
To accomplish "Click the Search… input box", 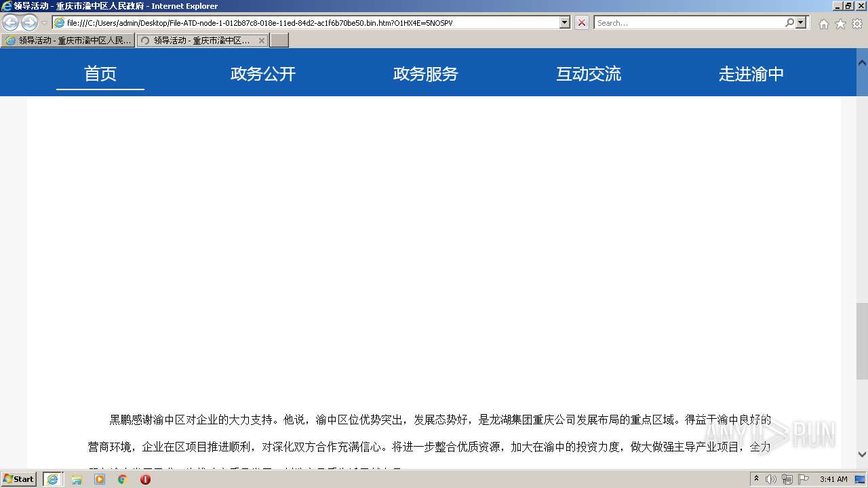I will (x=688, y=23).
